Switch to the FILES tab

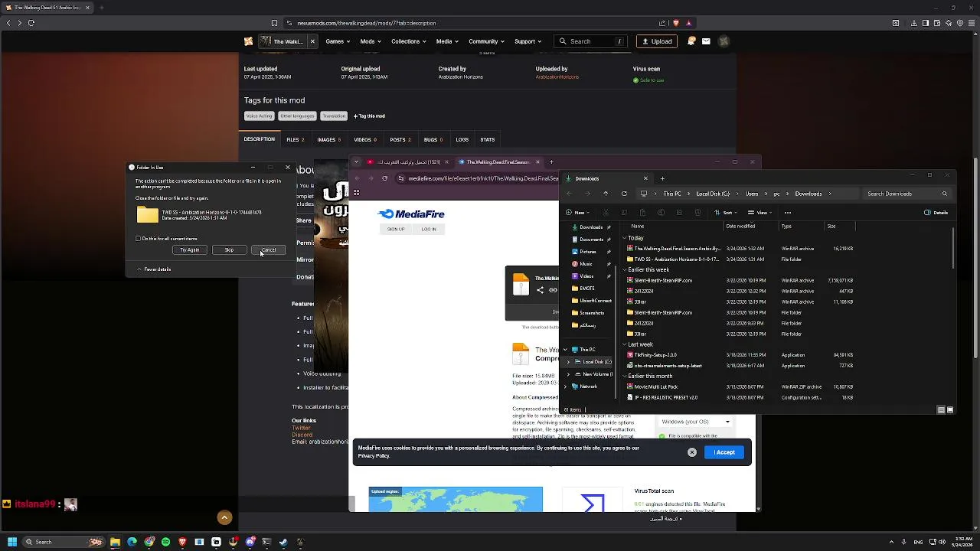click(296, 139)
